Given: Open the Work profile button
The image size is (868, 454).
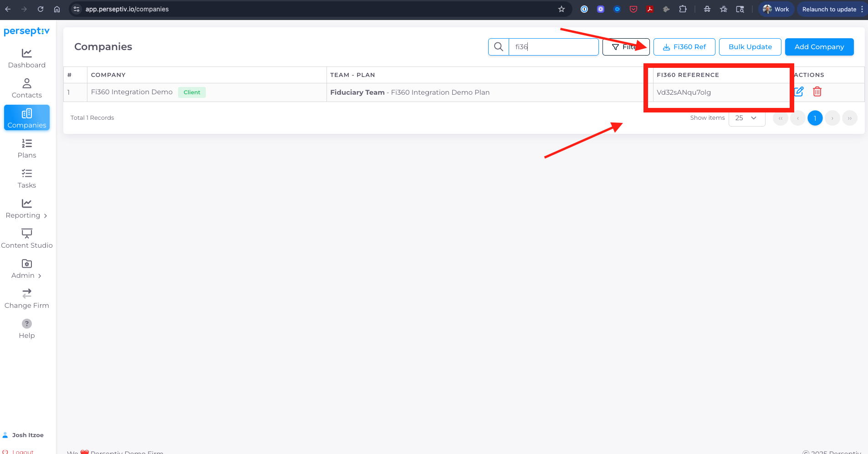Looking at the screenshot, I should tap(776, 9).
